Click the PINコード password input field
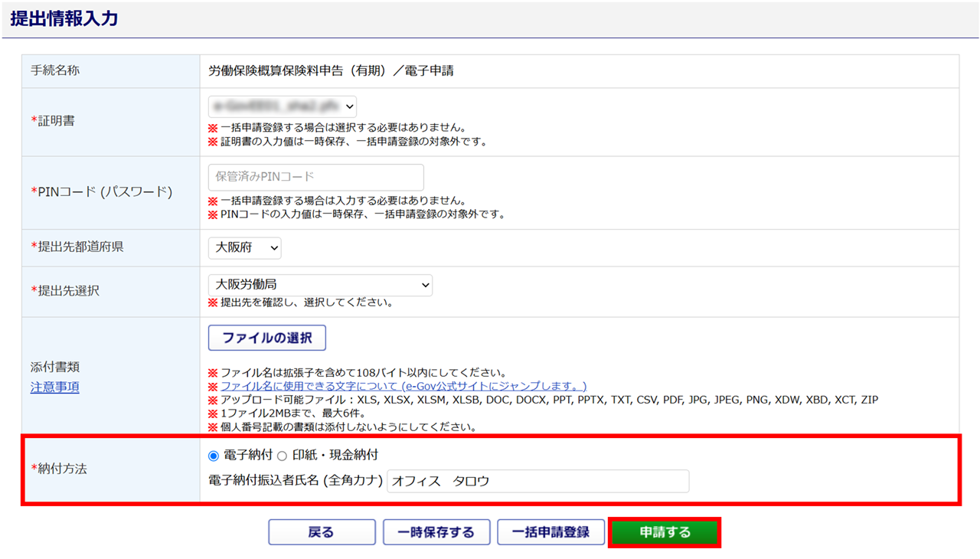The width and height of the screenshot is (980, 559). [x=315, y=177]
